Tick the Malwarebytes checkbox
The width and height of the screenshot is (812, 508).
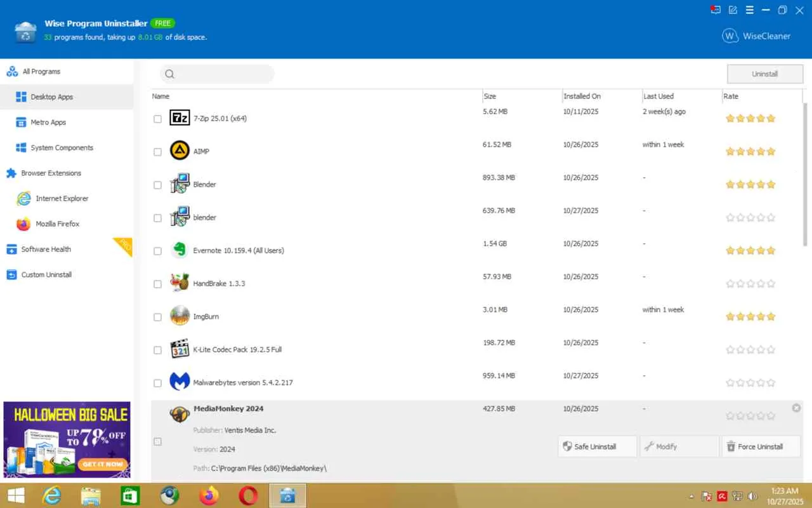[x=157, y=383]
